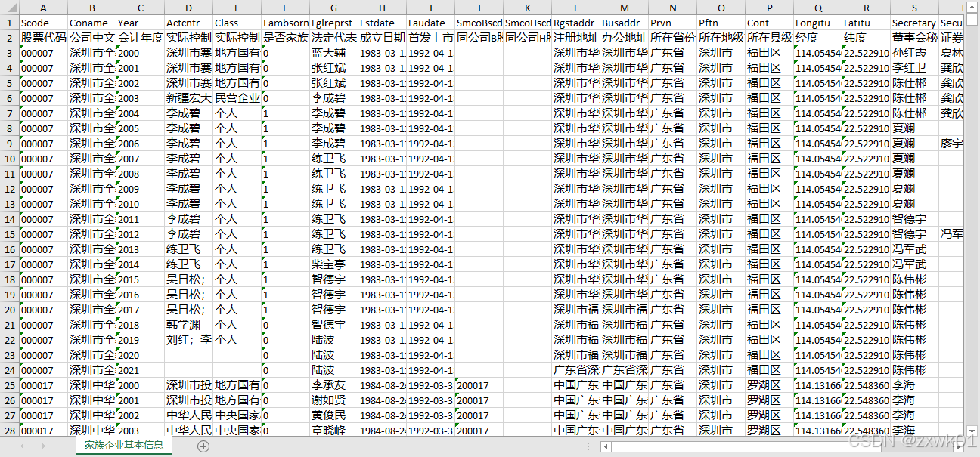Click the Busaddr header cell
This screenshot has width=980, height=457.
click(x=624, y=23)
